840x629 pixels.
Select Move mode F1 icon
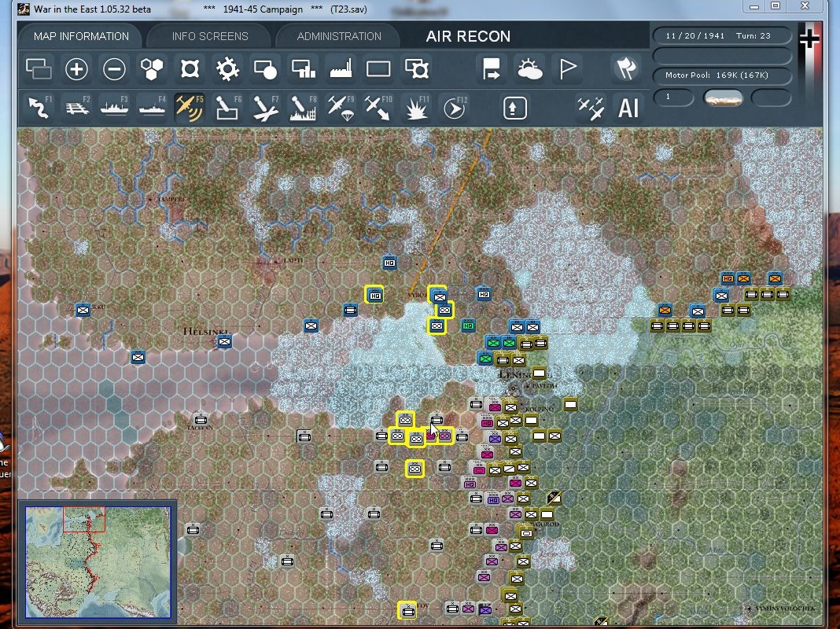[x=39, y=108]
